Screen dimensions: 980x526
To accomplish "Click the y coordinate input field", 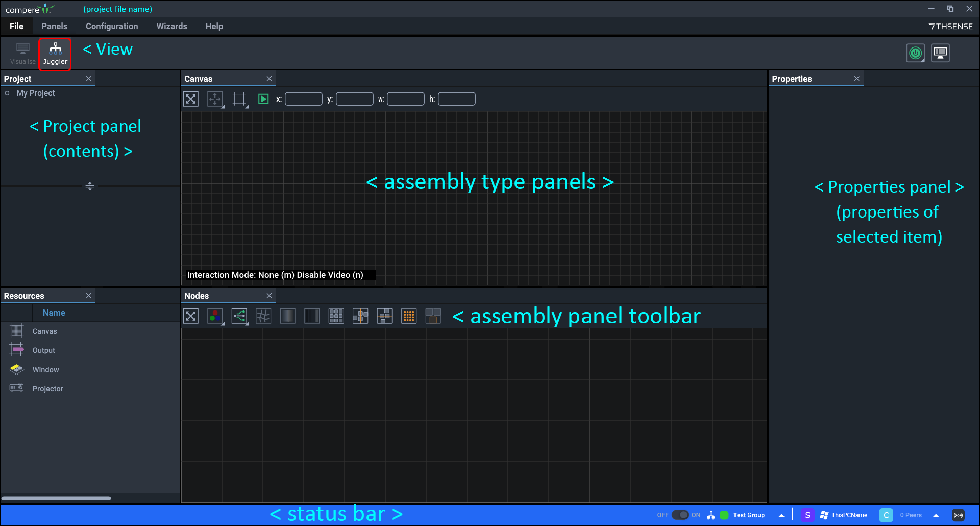I will pos(355,99).
